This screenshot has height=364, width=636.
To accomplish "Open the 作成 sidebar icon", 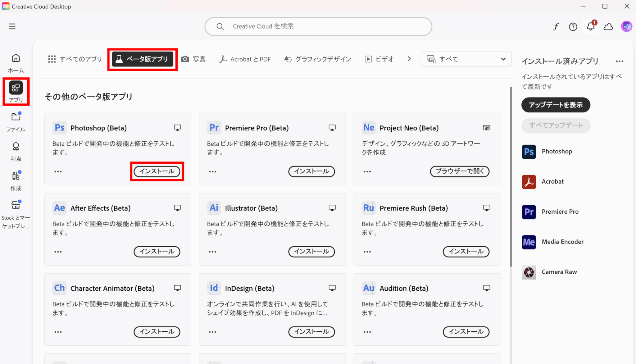I will (x=16, y=181).
